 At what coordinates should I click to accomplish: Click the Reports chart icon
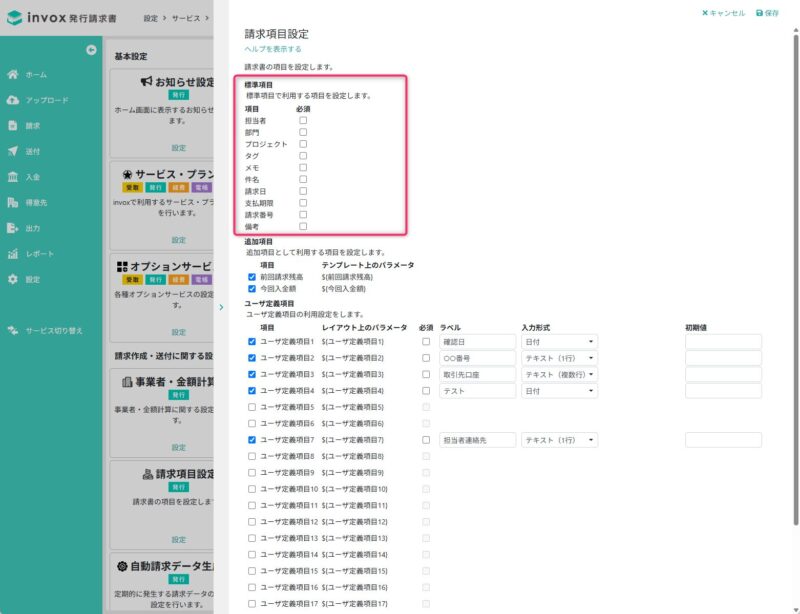13,254
